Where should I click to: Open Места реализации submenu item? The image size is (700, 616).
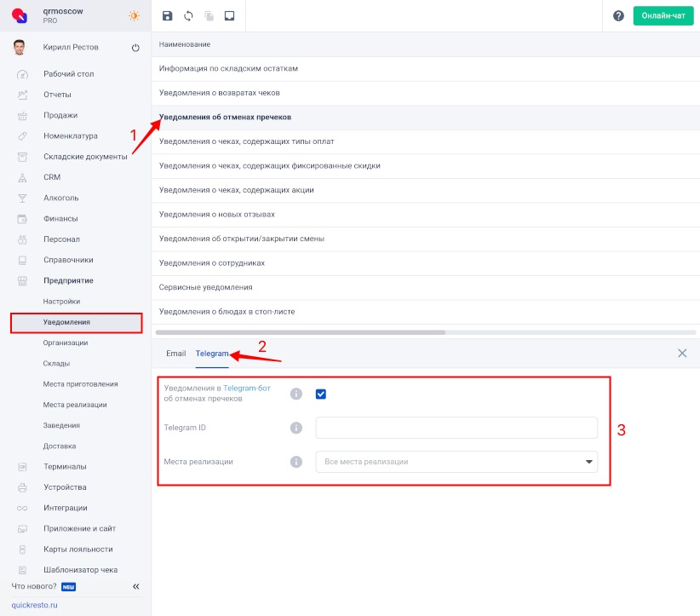click(75, 405)
